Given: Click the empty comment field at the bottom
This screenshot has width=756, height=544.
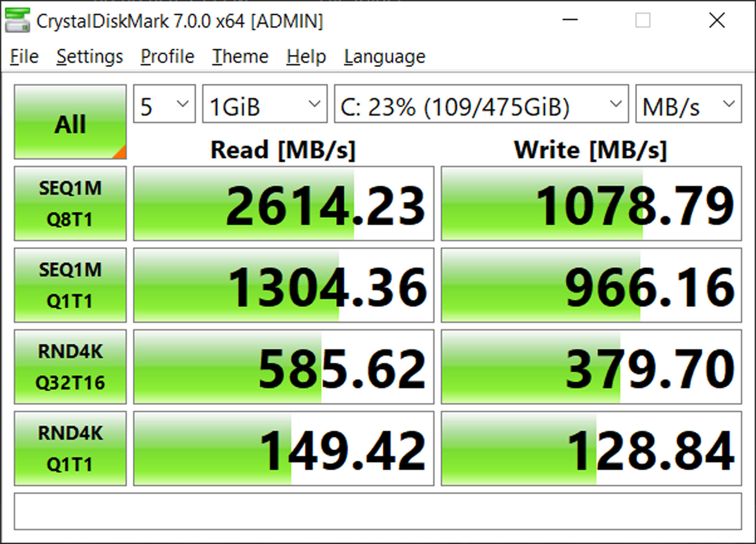Looking at the screenshot, I should (x=378, y=511).
